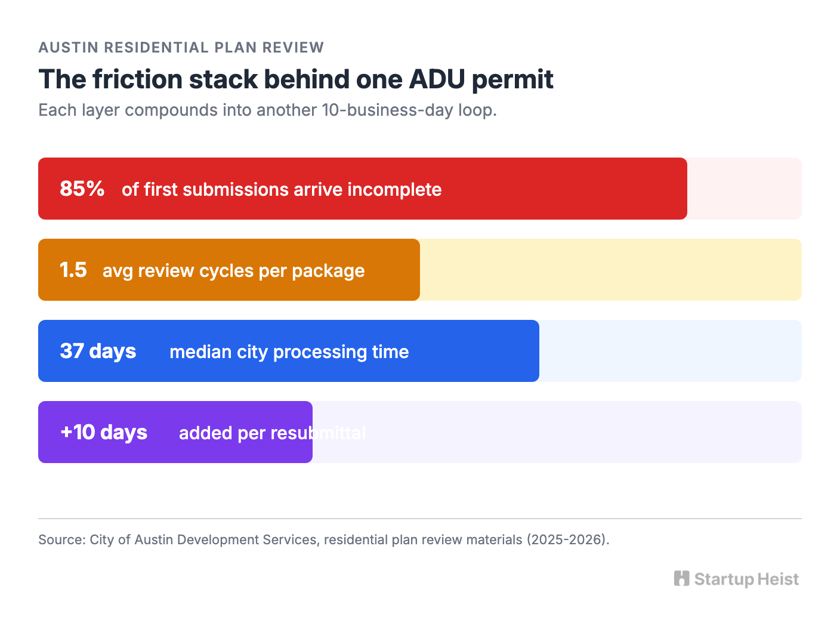Click the City of Austin source citation
Image resolution: width=840 pixels, height=629 pixels.
(x=324, y=540)
